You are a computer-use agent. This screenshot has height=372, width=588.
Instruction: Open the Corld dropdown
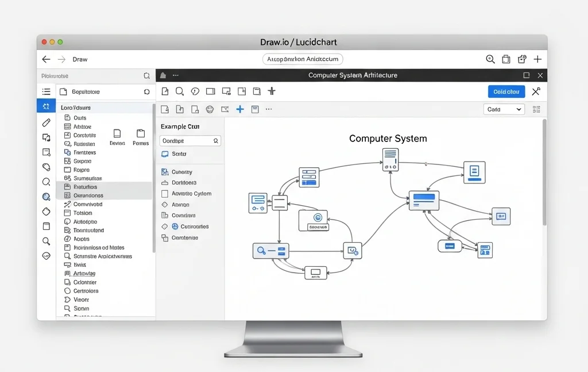[504, 109]
